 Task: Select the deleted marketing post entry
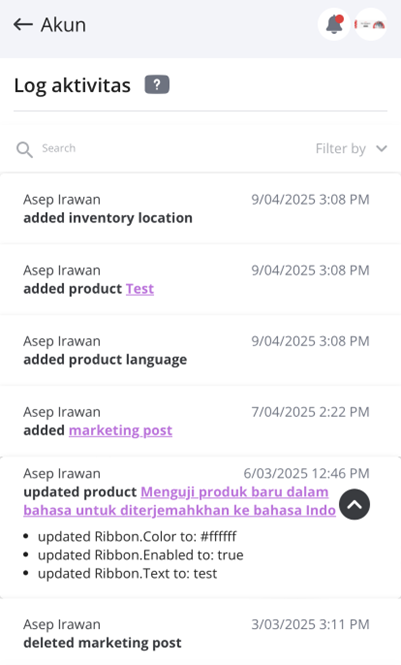point(200,633)
